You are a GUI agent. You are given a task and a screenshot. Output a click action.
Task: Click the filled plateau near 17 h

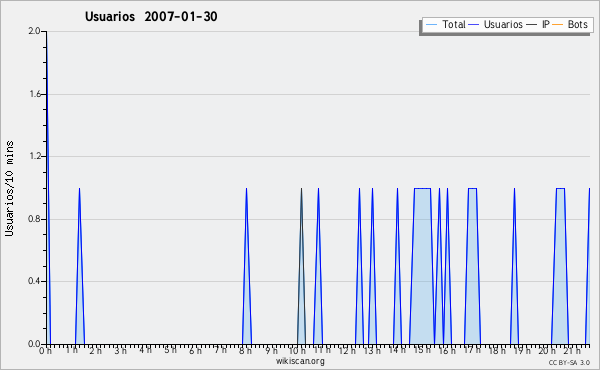[472, 266]
